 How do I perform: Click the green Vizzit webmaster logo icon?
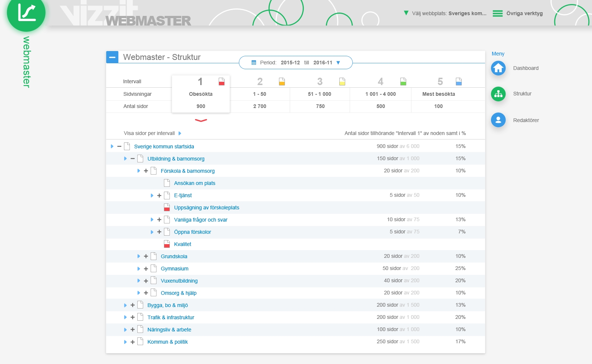(26, 12)
